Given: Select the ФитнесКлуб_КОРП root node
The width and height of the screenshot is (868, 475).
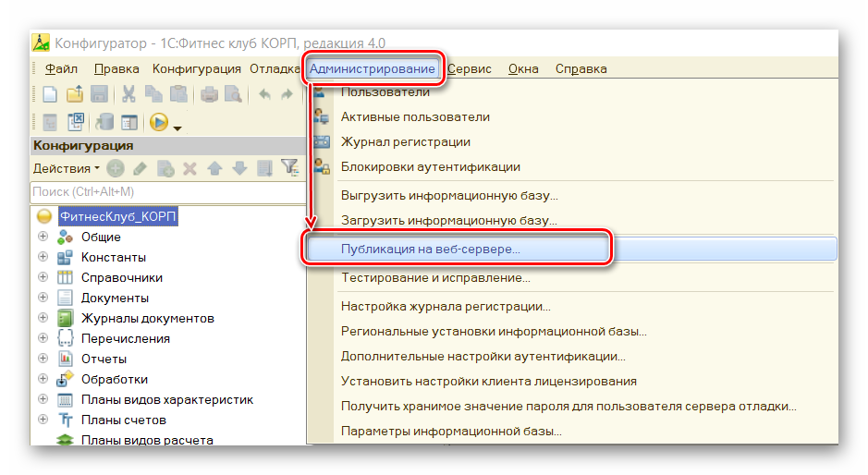Looking at the screenshot, I should (118, 216).
